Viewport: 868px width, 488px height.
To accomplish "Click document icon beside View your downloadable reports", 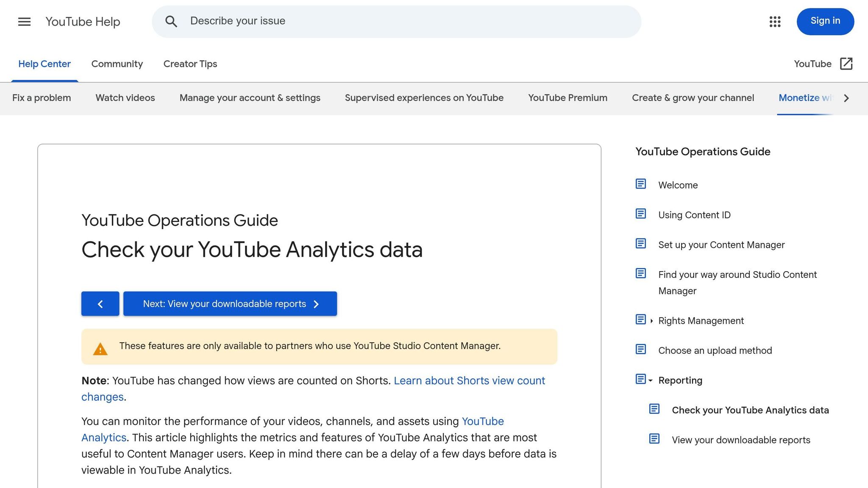I will pyautogui.click(x=654, y=439).
